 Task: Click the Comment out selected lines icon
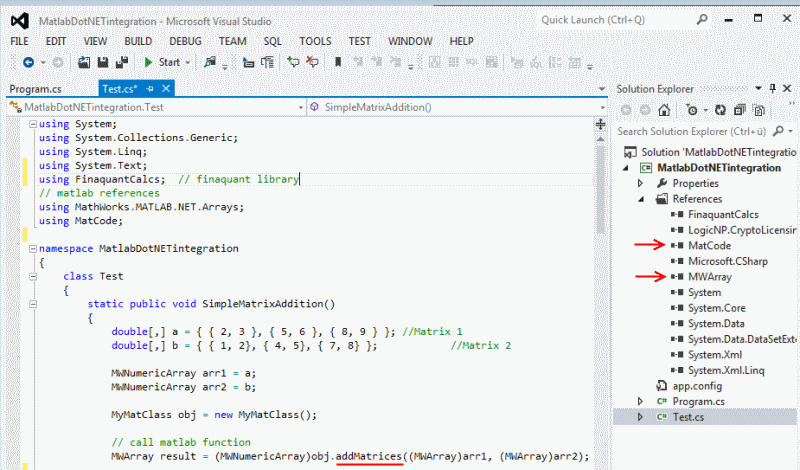point(293,62)
